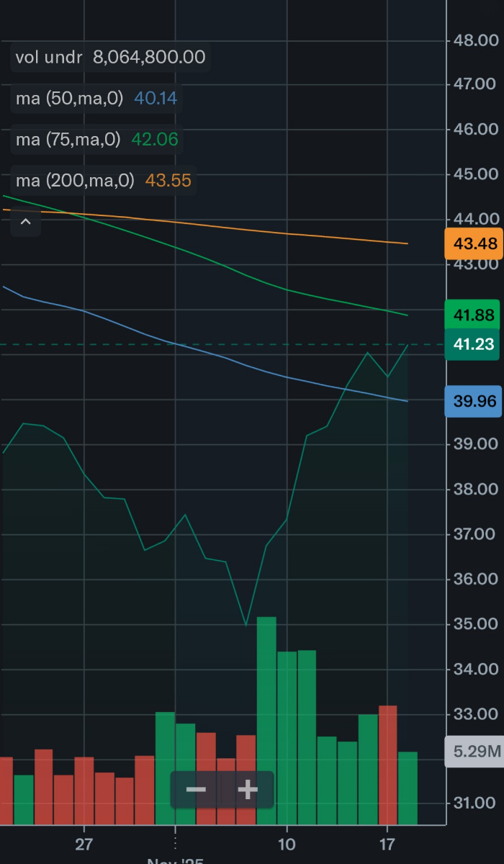504x864 pixels.
Task: Tap the 35.00 price axis label
Action: tap(475, 624)
